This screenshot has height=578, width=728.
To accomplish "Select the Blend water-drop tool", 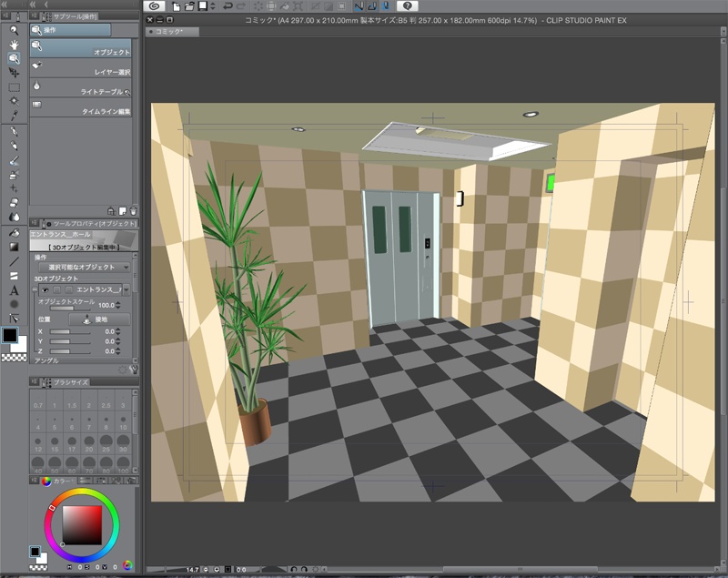I will [15, 217].
